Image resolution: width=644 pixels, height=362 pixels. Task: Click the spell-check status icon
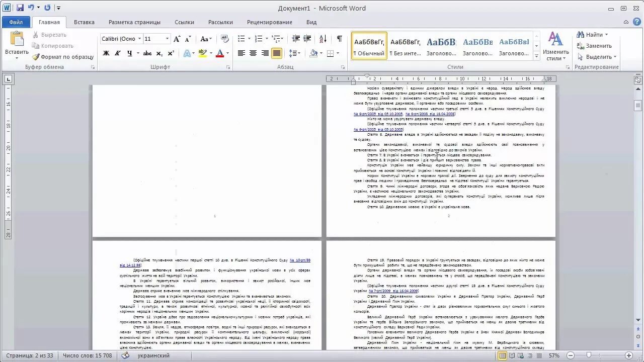(125, 355)
